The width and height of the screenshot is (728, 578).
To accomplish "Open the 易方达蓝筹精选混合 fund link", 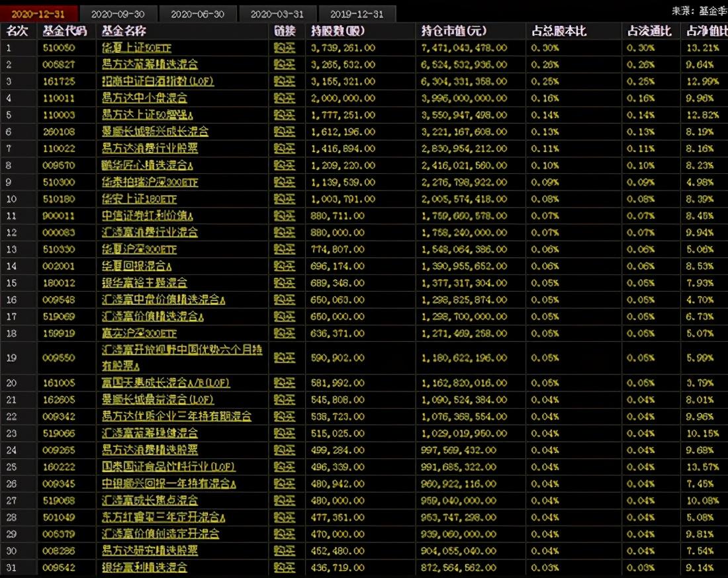I will click(150, 65).
